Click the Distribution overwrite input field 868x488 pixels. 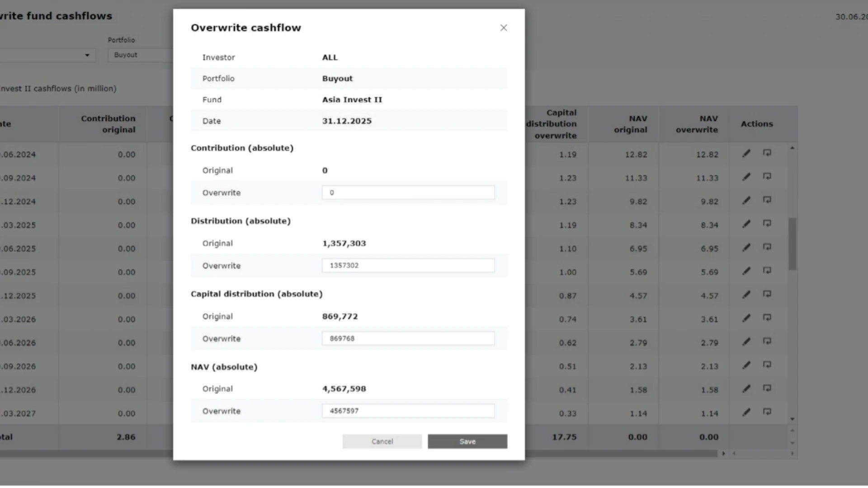point(408,265)
